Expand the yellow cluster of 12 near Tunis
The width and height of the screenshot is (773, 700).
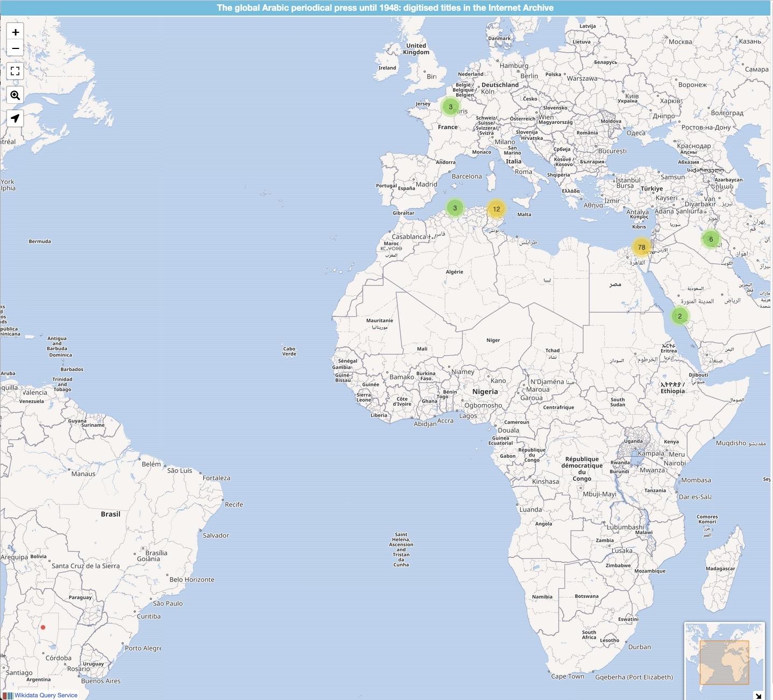tap(496, 209)
